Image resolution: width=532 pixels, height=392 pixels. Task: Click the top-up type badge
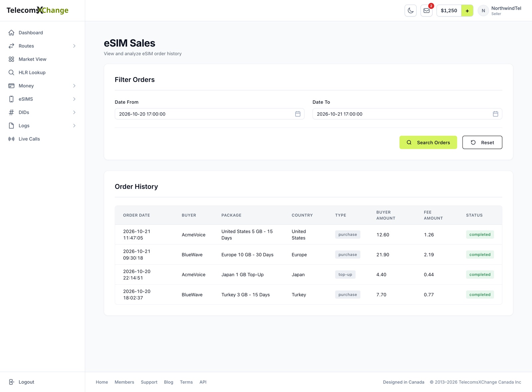coord(345,275)
